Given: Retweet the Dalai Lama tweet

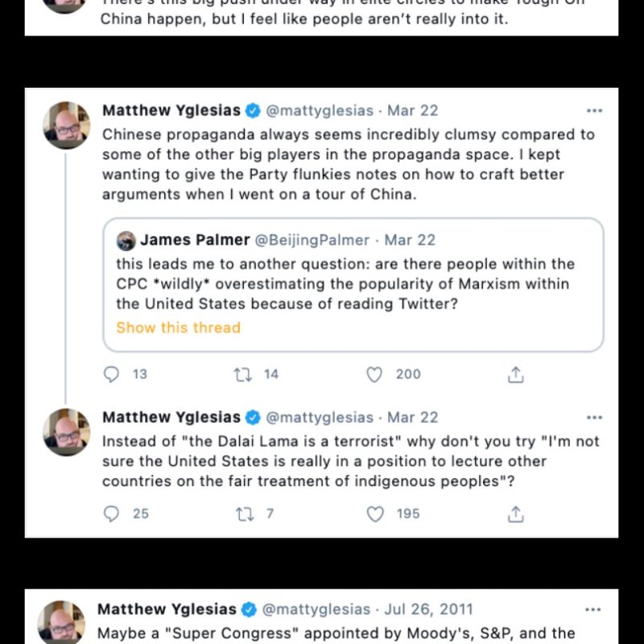Looking at the screenshot, I should click(244, 514).
